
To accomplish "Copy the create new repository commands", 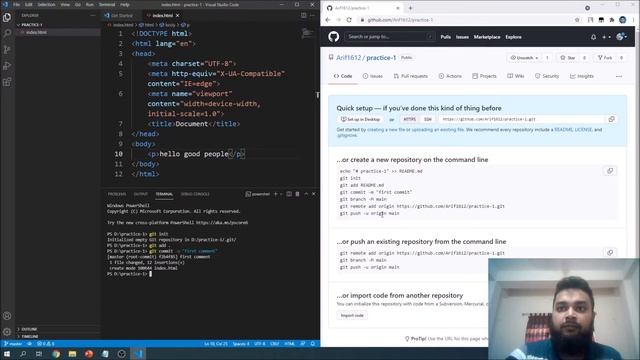I will tap(610, 171).
